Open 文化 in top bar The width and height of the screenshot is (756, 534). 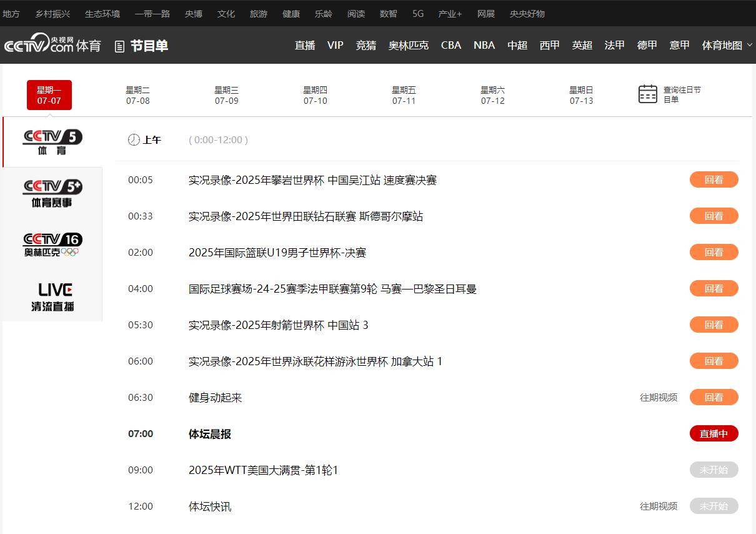click(226, 13)
